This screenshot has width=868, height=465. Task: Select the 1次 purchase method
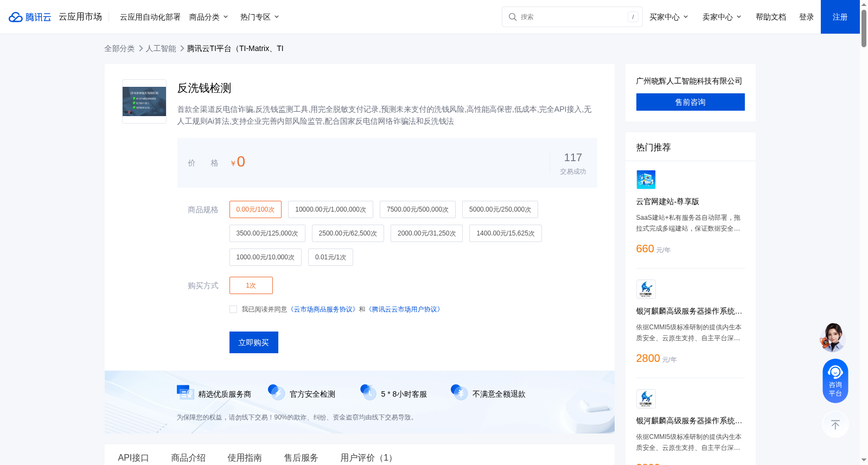(x=251, y=285)
